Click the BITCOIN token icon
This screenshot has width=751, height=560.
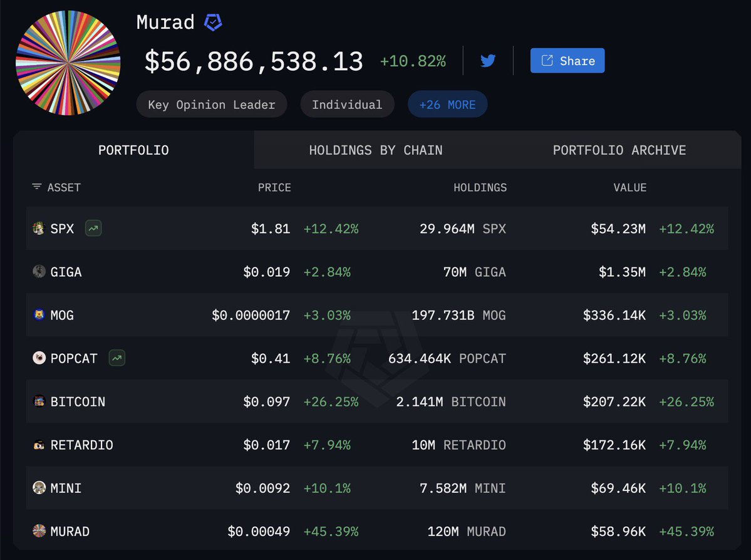(39, 401)
